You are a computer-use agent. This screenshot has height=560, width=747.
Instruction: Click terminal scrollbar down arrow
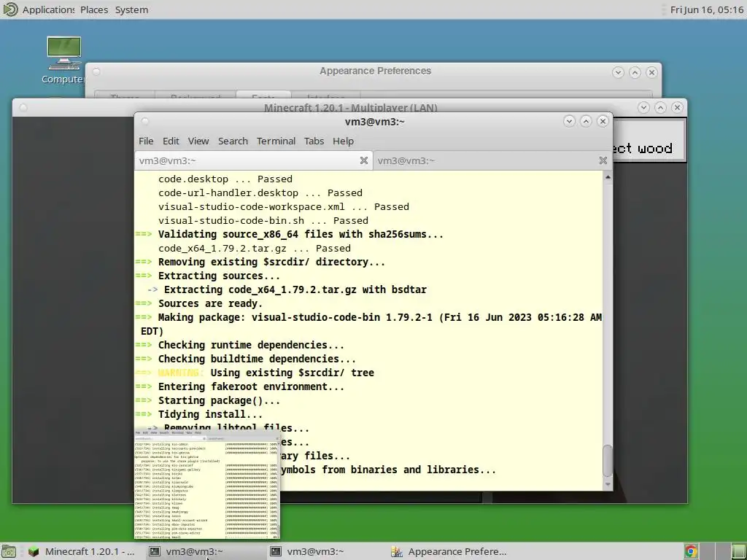[x=608, y=484]
